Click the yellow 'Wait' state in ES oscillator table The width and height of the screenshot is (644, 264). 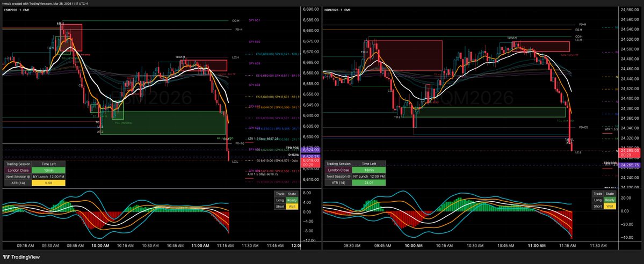(292, 206)
